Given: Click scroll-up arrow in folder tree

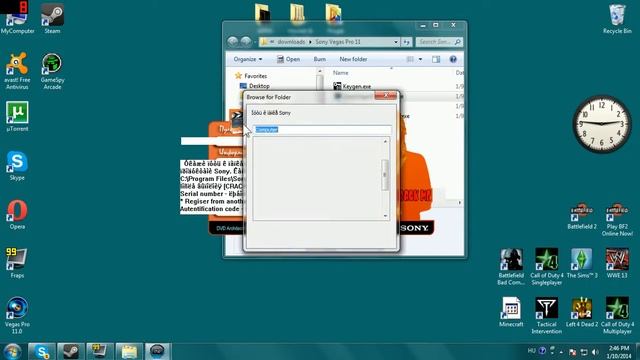Looking at the screenshot, I should (x=385, y=141).
